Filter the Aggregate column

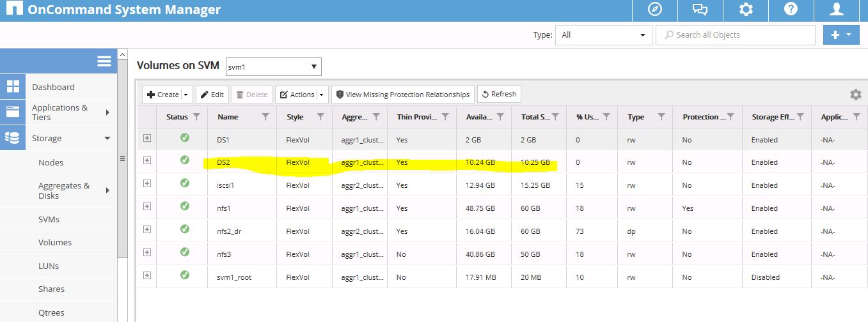[x=375, y=117]
